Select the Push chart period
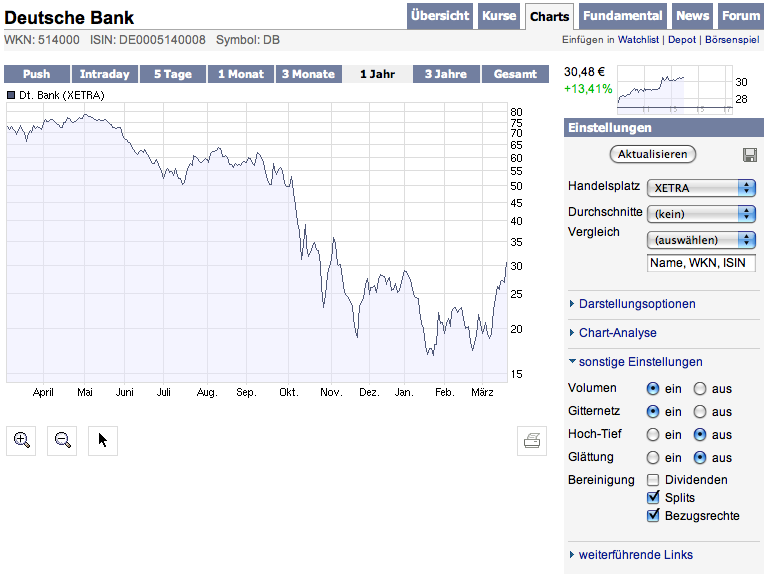 coord(36,74)
